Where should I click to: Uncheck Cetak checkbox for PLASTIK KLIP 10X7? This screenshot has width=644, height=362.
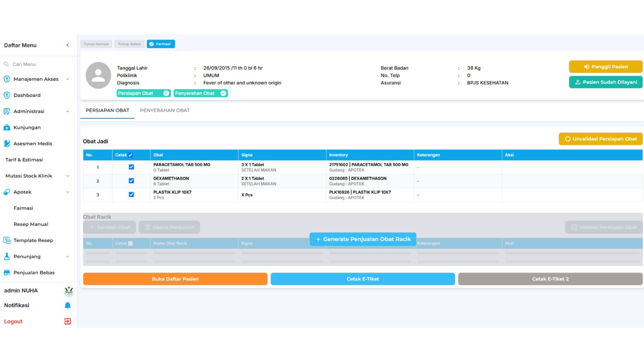coord(131,194)
